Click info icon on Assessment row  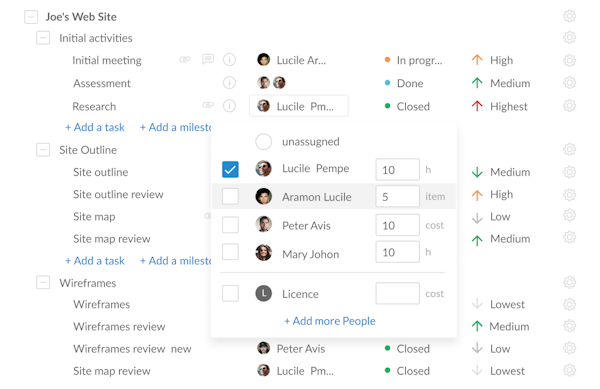tap(229, 83)
